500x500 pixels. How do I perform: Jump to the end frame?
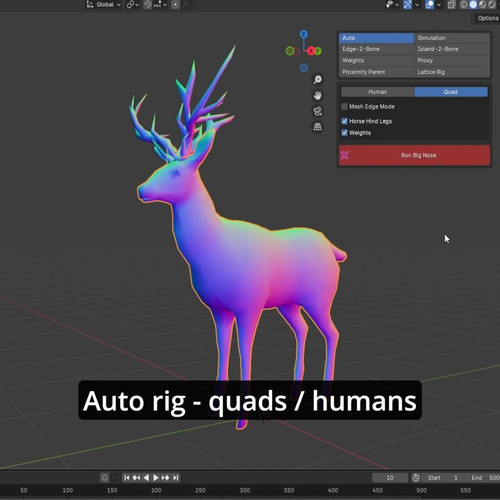(x=176, y=478)
